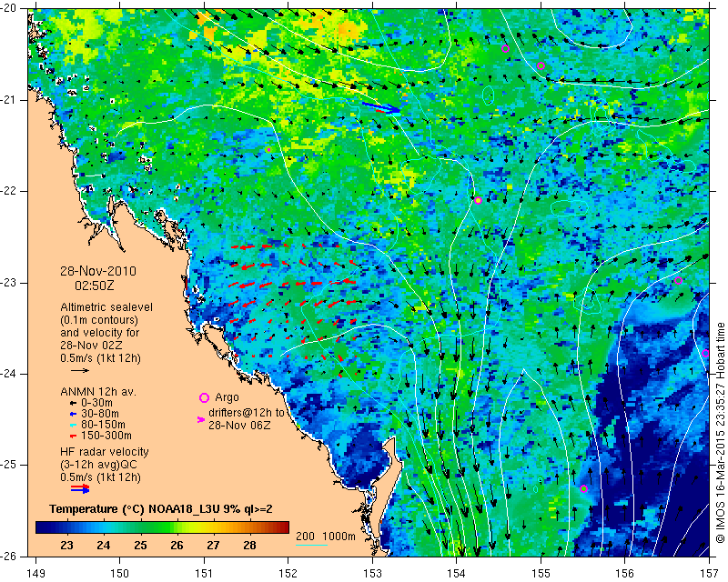
Task: Select Argo float marker near 20.6°S 155°E
Action: click(541, 65)
